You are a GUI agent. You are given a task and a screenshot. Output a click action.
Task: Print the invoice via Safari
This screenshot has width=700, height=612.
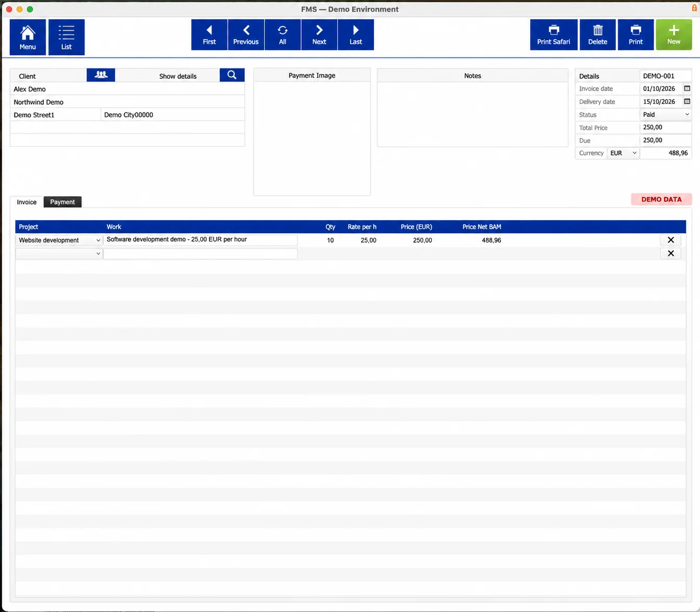(x=554, y=35)
